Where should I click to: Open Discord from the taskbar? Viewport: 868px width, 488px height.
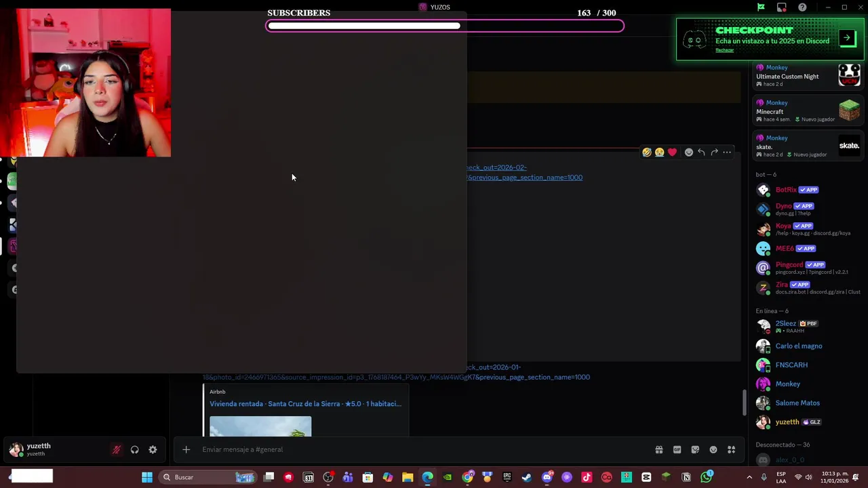[x=547, y=477]
